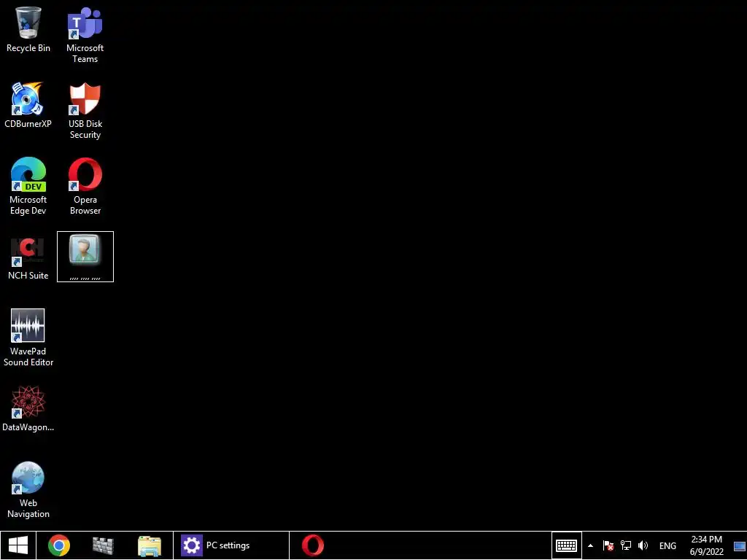Select the DataWagon desktop shortcut
Image resolution: width=747 pixels, height=560 pixels.
click(28, 409)
